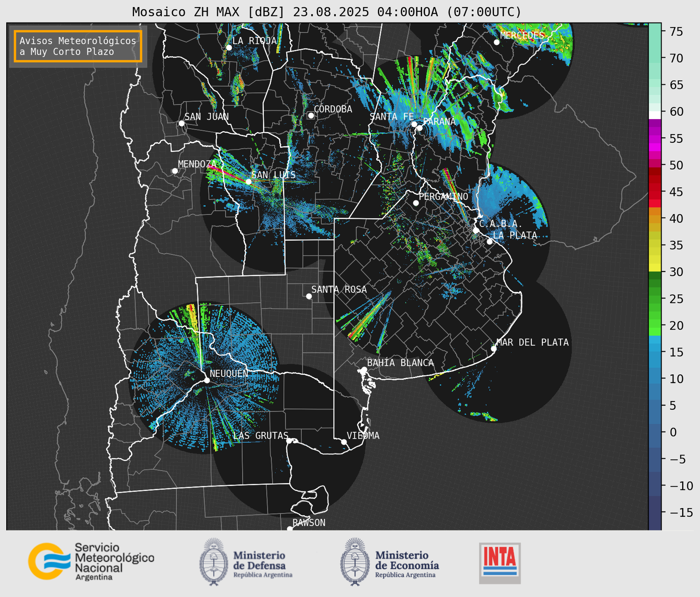The width and height of the screenshot is (700, 597).
Task: Click the magenta 55 dBZ band on colorbar
Action: (655, 138)
